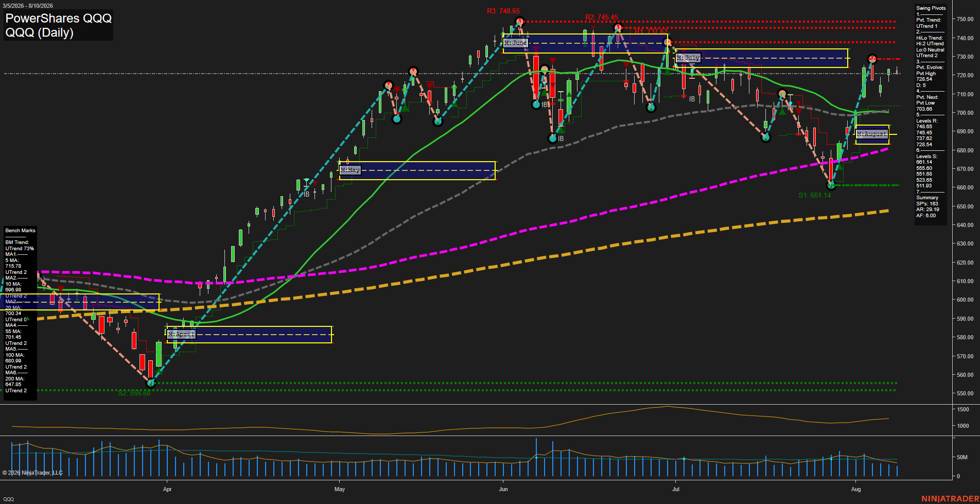This screenshot has width=980, height=504.
Task: Click the PowerShares QQQ chart title
Action: [x=58, y=18]
